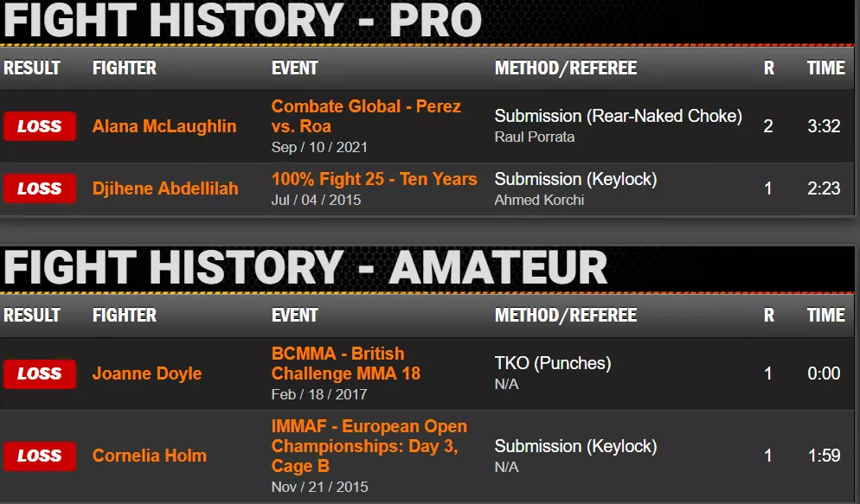
Task: Click the LOSS badge beside Djihene Abdellilah
Action: [x=40, y=188]
